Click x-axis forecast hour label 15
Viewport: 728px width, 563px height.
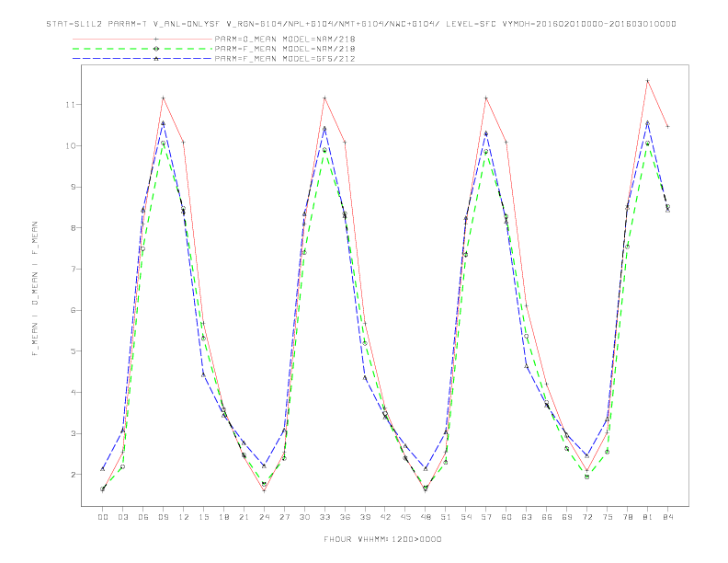203,517
